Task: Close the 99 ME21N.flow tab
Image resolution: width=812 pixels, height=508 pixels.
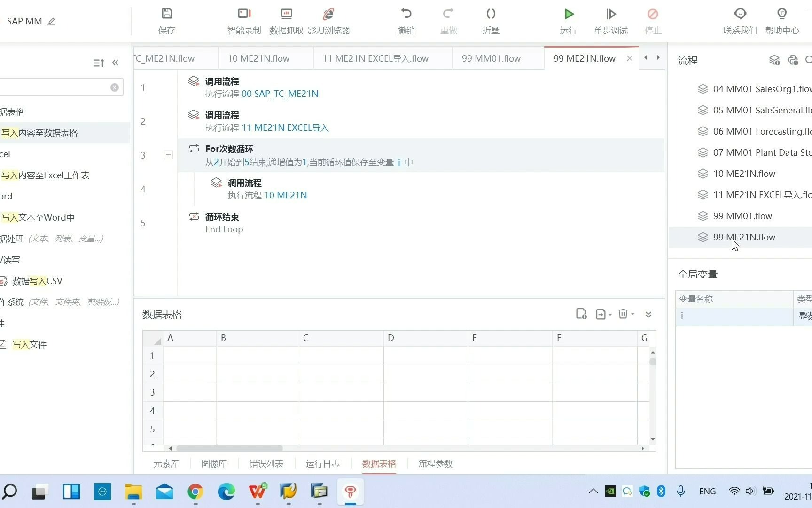Action: [x=629, y=58]
